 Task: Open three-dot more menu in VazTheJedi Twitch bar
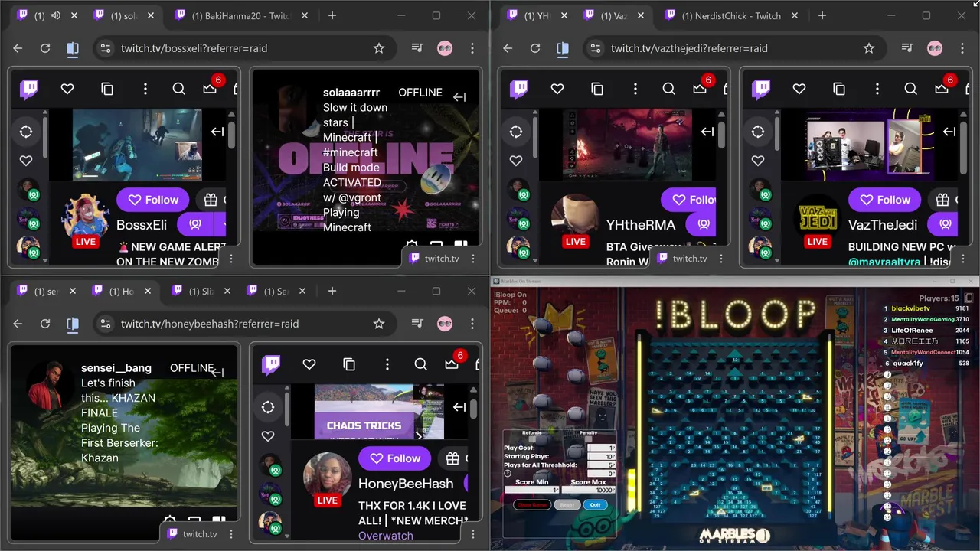click(877, 89)
